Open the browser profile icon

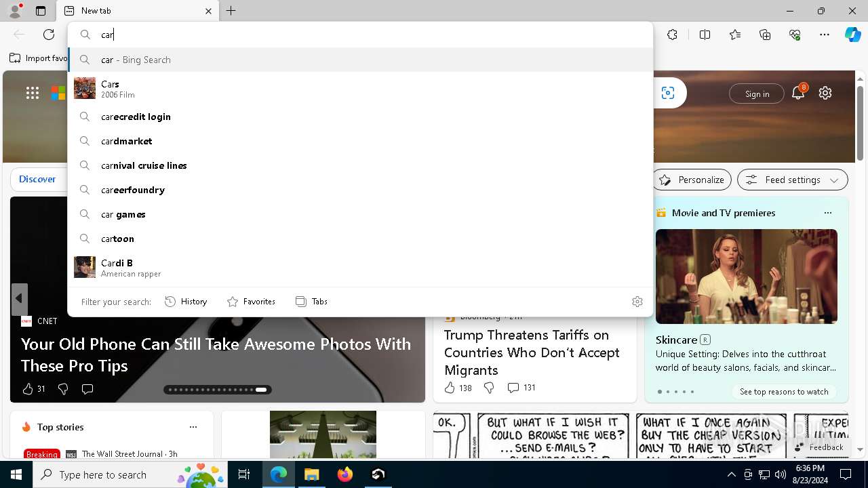[x=14, y=11]
